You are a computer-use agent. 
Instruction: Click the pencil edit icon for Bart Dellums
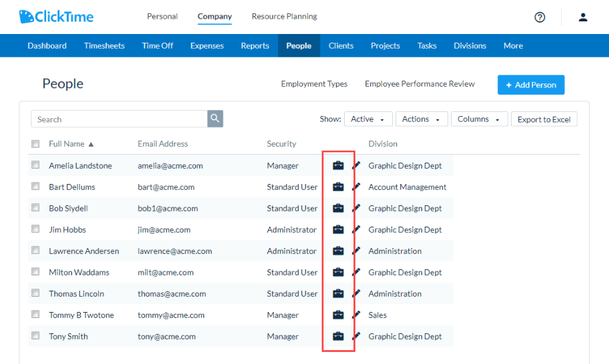[x=356, y=187]
